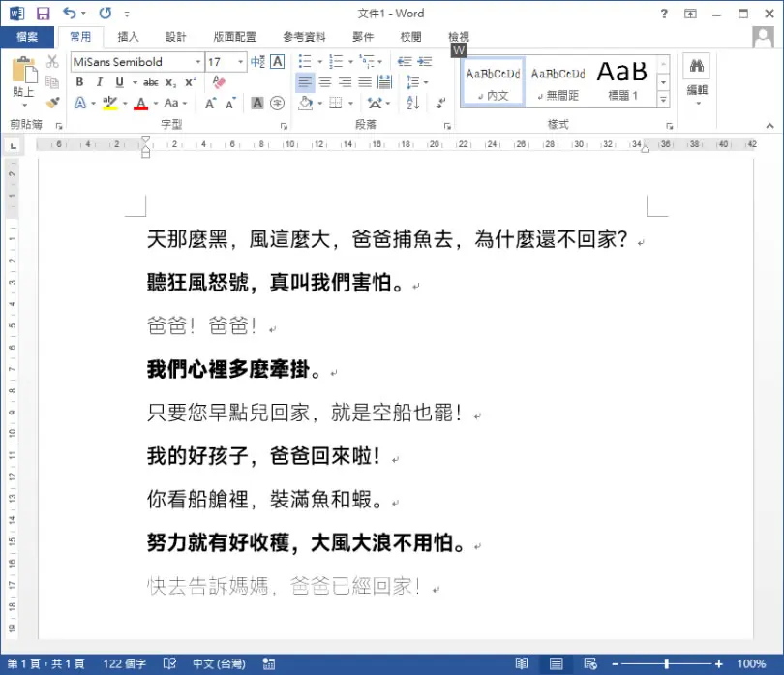Viewport: 784px width, 675px height.
Task: Apply the 內文 style
Action: click(x=493, y=82)
